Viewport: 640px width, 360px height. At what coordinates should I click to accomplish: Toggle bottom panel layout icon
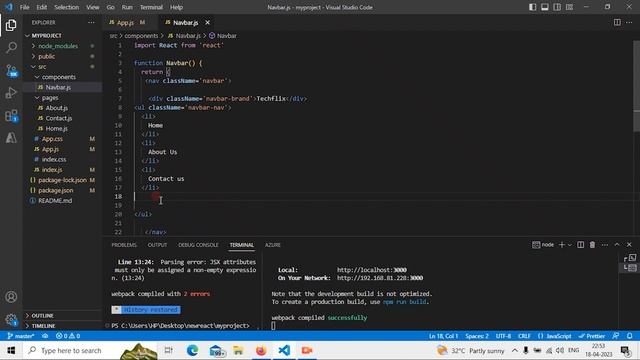pos(545,7)
